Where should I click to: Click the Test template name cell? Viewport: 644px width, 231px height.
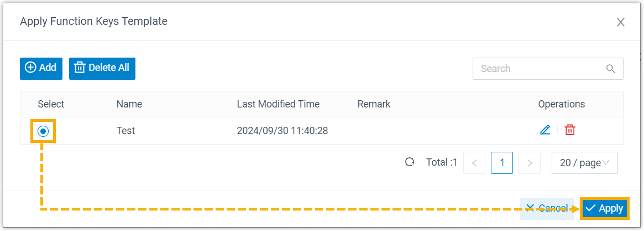[x=126, y=131]
